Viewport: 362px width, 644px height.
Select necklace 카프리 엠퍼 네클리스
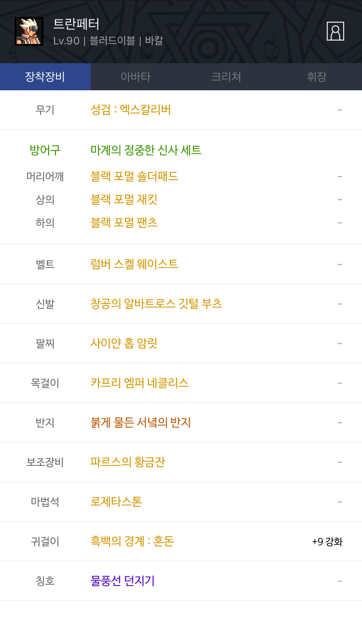pos(139,383)
